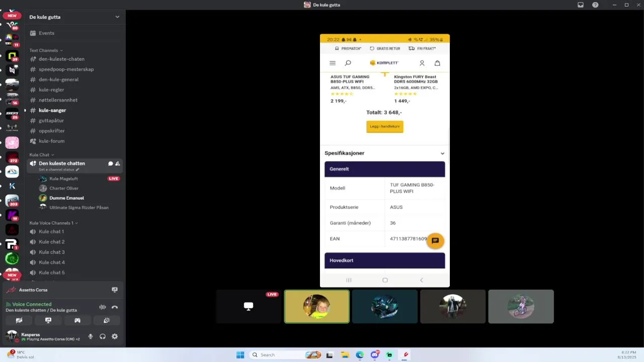Click the Windows taskbar Search box
644x362 pixels.
coord(285,355)
